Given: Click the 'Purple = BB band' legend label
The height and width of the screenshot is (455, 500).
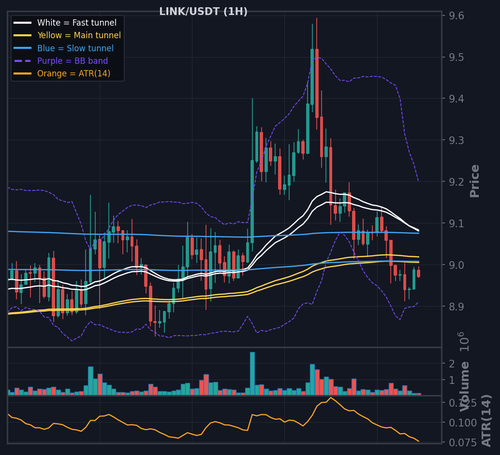Looking at the screenshot, I should (x=73, y=61).
